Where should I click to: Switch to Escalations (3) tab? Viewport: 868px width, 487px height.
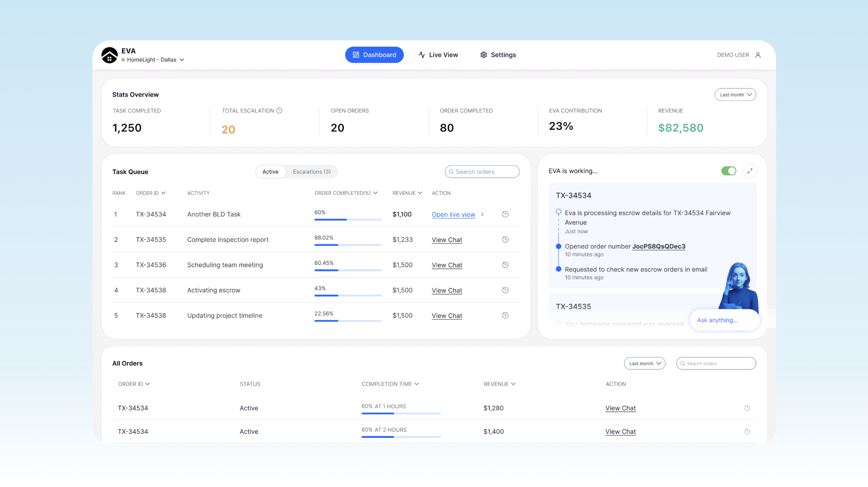[311, 172]
